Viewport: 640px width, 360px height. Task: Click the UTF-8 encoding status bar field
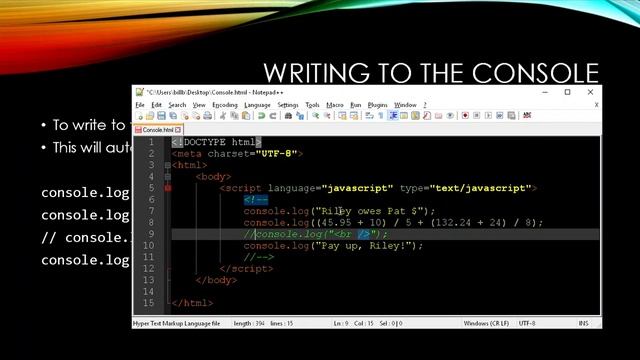coord(527,323)
